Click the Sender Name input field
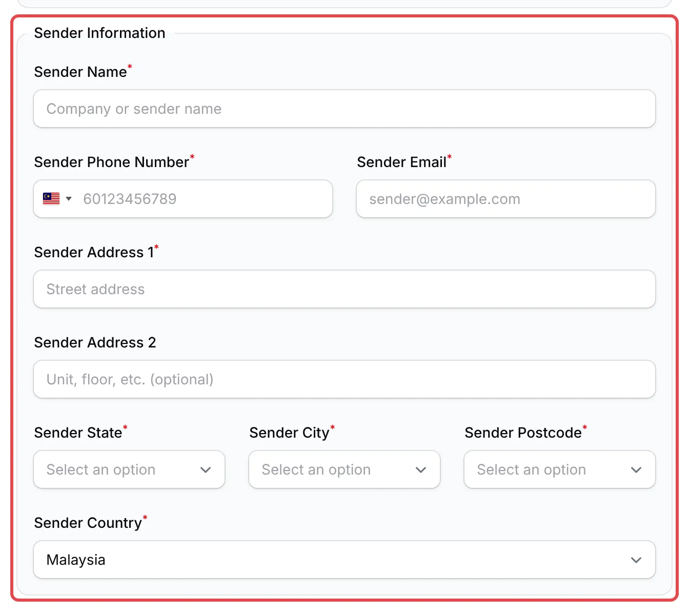The width and height of the screenshot is (689, 616). 344,109
